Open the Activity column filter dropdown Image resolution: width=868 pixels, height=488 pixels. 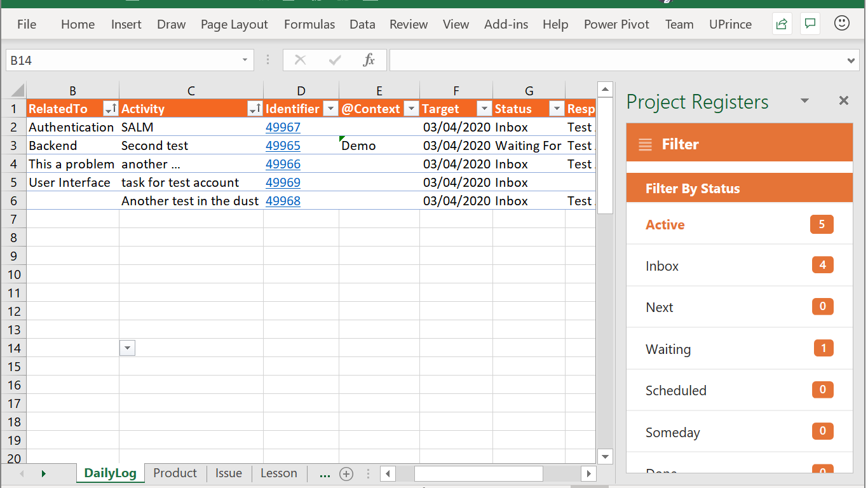(x=255, y=109)
